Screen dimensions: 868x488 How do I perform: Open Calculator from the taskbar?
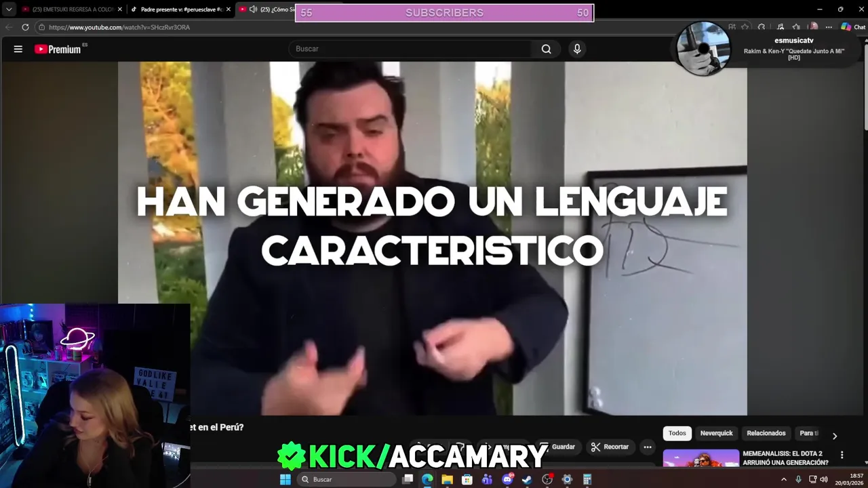[x=587, y=479]
